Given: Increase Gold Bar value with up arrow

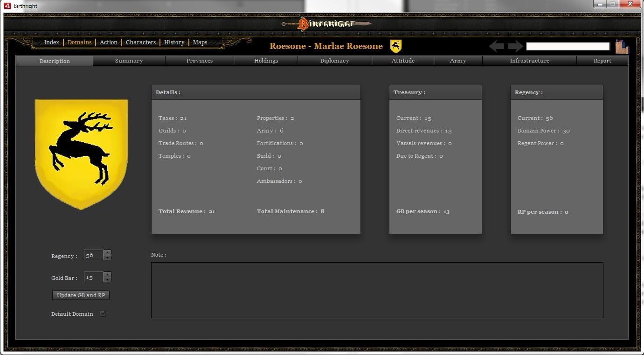Looking at the screenshot, I should point(108,275).
